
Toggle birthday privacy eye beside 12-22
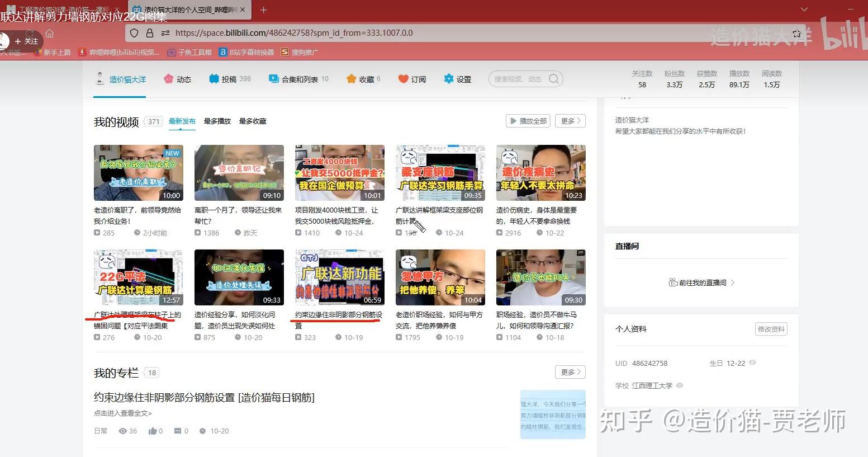pos(752,363)
